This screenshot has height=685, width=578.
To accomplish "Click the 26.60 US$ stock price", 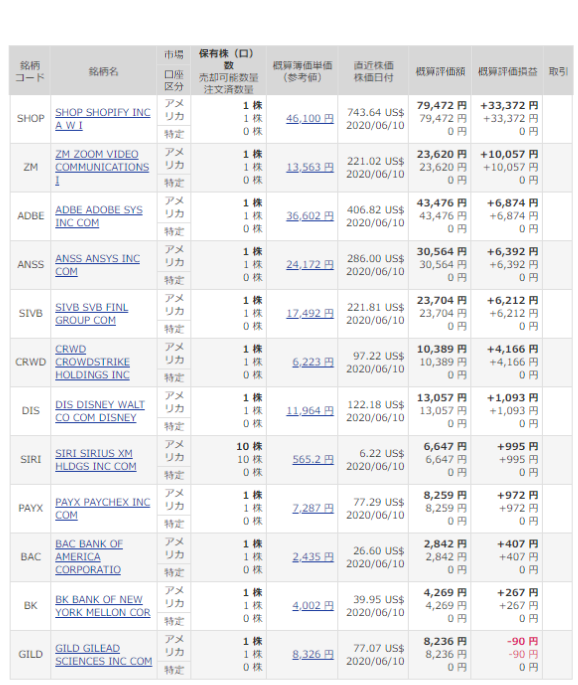I will click(379, 551).
